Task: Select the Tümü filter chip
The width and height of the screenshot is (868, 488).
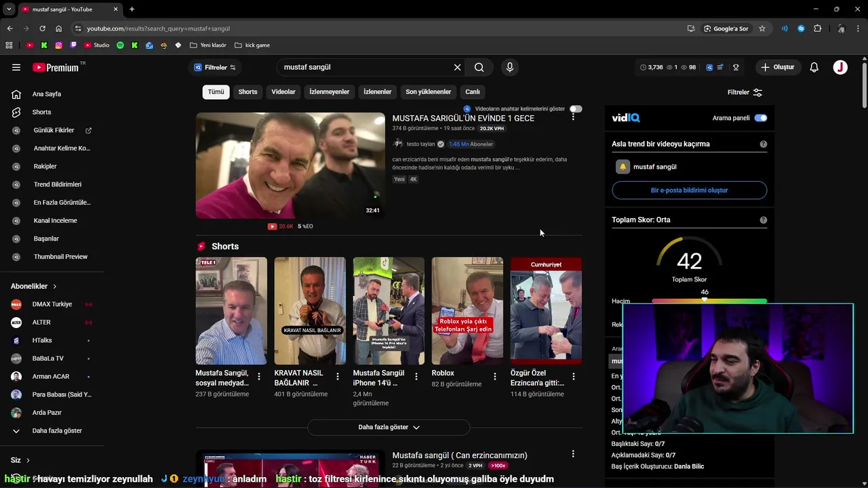Action: 216,91
